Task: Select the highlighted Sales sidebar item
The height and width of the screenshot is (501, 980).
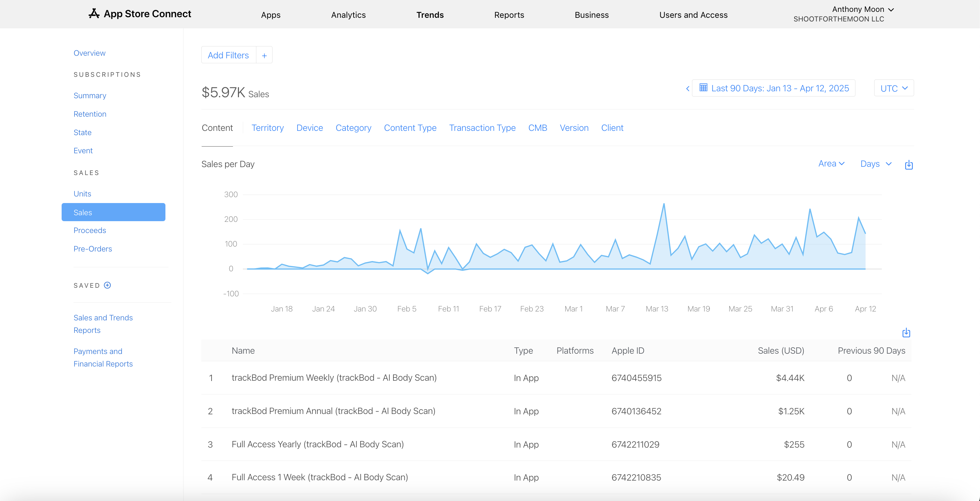Action: [x=113, y=212]
